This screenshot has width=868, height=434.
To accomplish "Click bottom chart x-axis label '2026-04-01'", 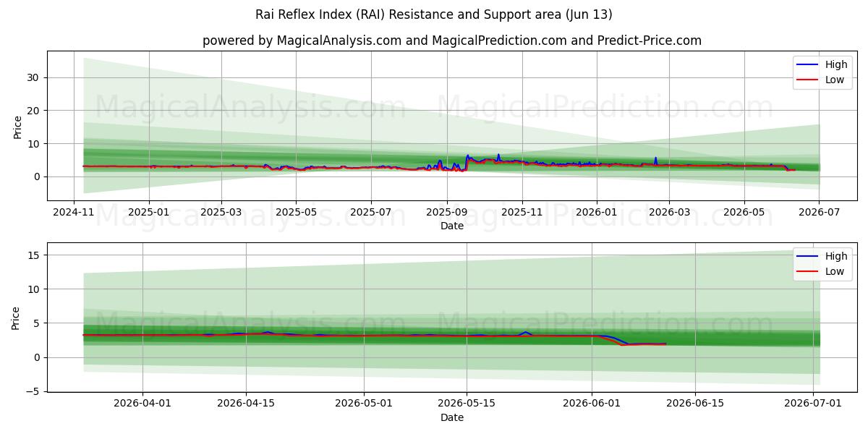I will coord(142,404).
